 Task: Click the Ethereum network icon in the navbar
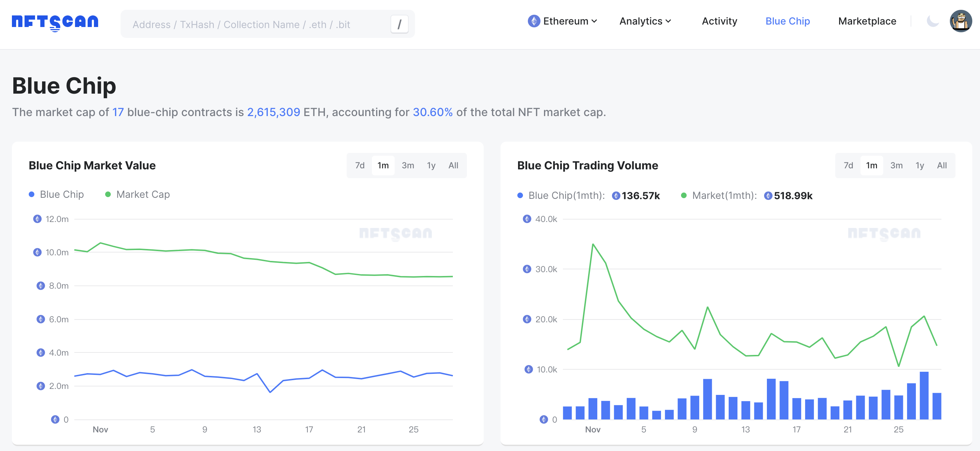tap(534, 21)
